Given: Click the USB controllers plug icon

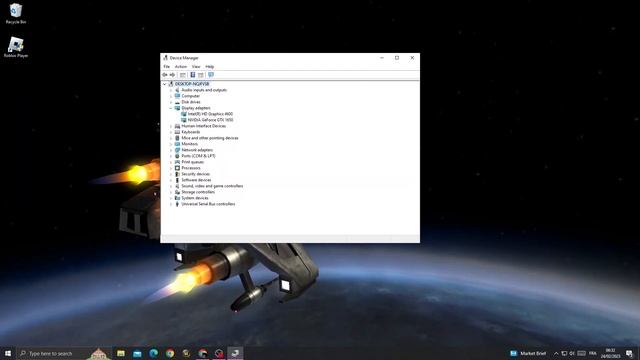Looking at the screenshot, I should [177, 204].
